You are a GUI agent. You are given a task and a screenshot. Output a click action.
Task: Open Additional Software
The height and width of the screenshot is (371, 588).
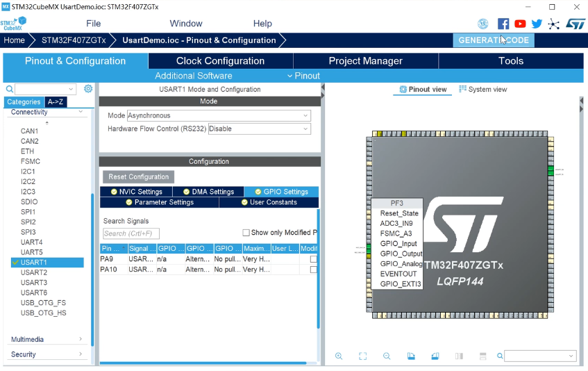click(194, 76)
